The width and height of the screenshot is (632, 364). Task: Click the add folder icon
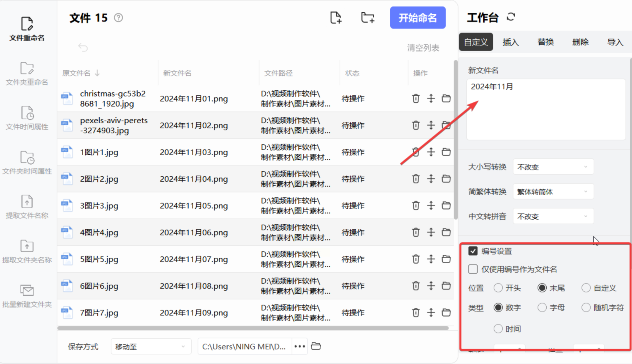point(367,18)
